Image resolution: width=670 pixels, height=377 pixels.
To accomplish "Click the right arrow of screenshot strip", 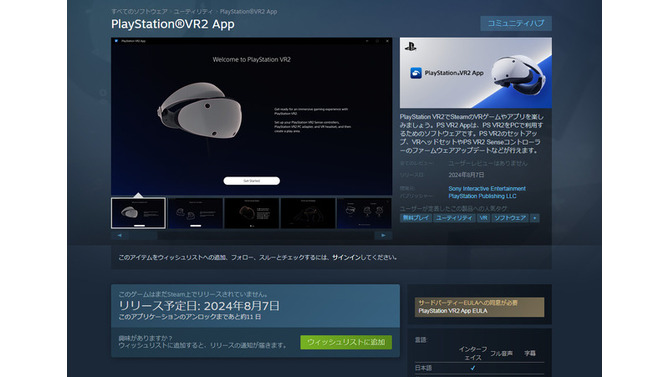I will [x=383, y=236].
